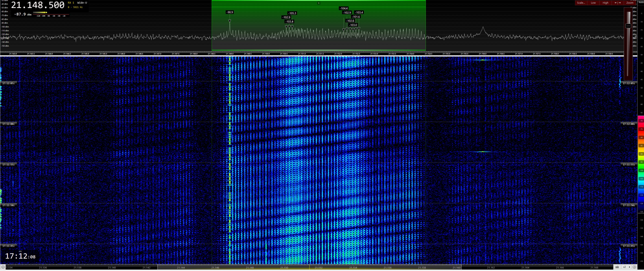This screenshot has width=644, height=271.
Task: Click the numbered 1 marker atop green passband
Action: click(x=318, y=3)
